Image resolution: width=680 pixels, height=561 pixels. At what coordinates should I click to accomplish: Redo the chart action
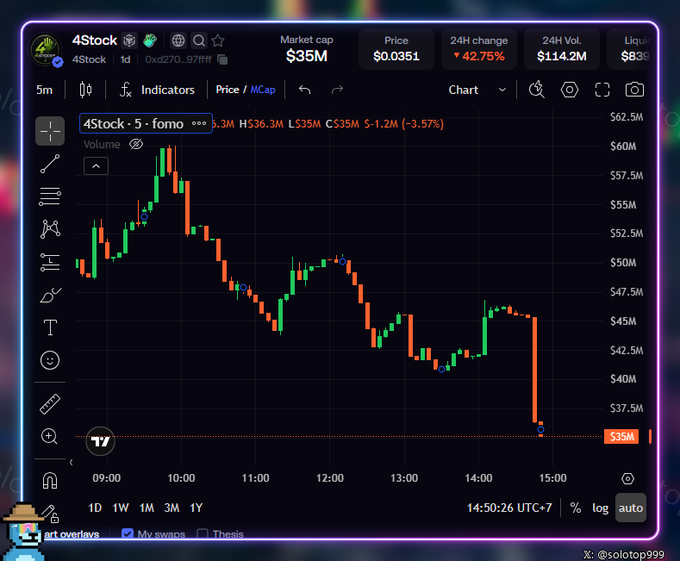(x=337, y=90)
